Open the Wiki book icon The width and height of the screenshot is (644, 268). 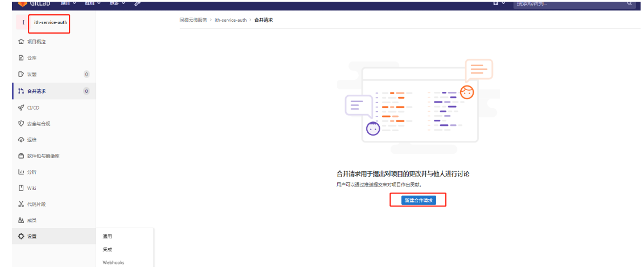tap(21, 188)
